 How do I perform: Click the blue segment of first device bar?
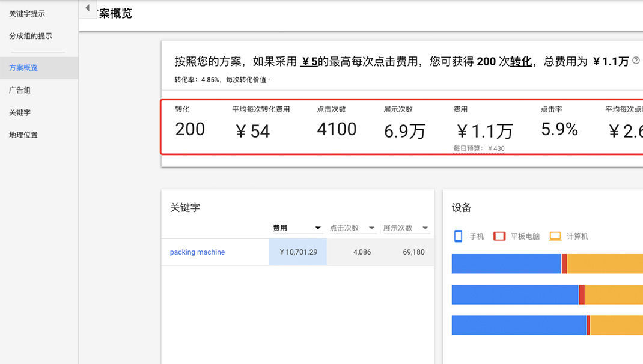[506, 264]
